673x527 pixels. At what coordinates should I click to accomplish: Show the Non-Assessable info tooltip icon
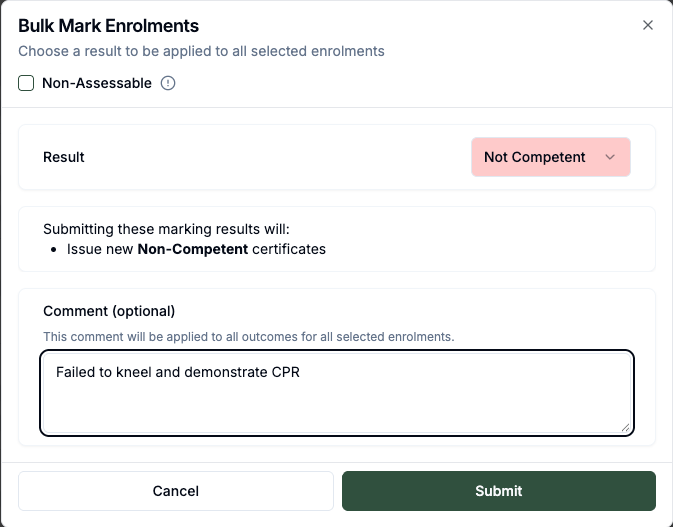pos(168,83)
